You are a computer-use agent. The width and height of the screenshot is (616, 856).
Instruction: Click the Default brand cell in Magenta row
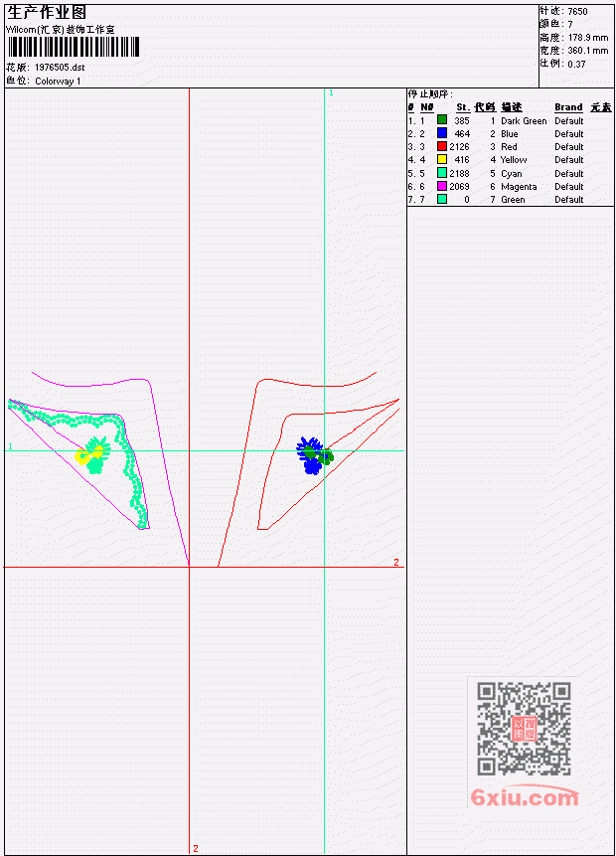569,186
